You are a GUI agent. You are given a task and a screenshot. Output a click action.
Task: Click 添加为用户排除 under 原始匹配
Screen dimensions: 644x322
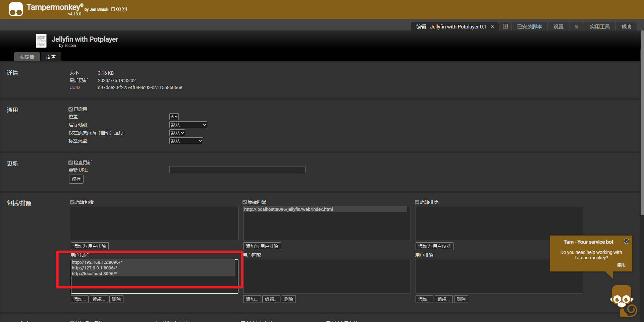(x=262, y=246)
